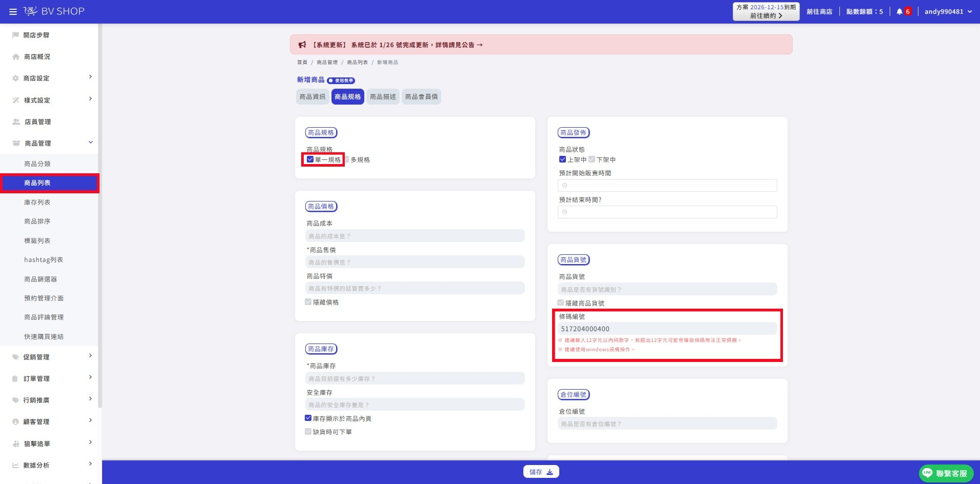The height and width of the screenshot is (484, 980).
Task: Check the 多規格 checkbox
Action: [347, 159]
